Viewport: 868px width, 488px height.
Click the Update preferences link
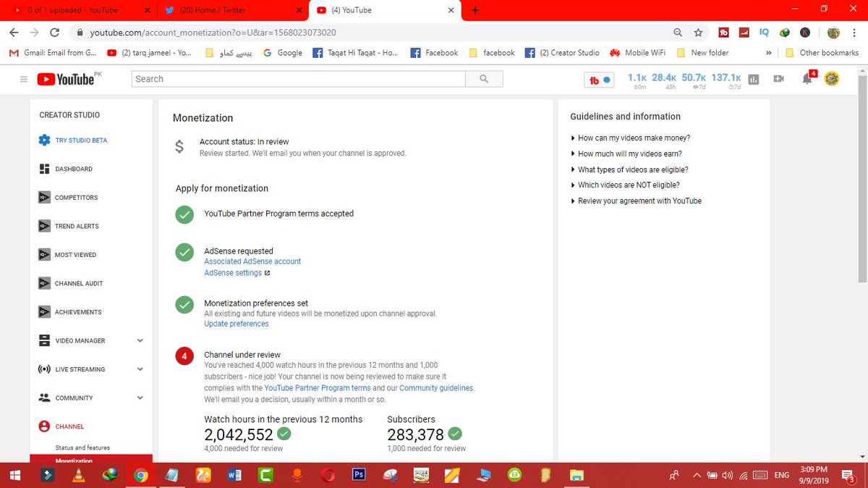[237, 324]
